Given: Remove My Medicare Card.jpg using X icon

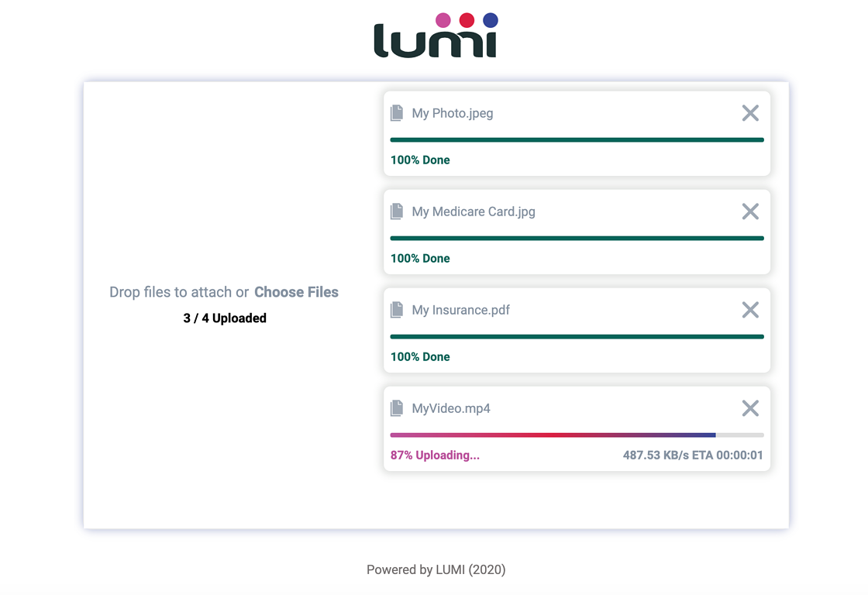Looking at the screenshot, I should [x=750, y=212].
